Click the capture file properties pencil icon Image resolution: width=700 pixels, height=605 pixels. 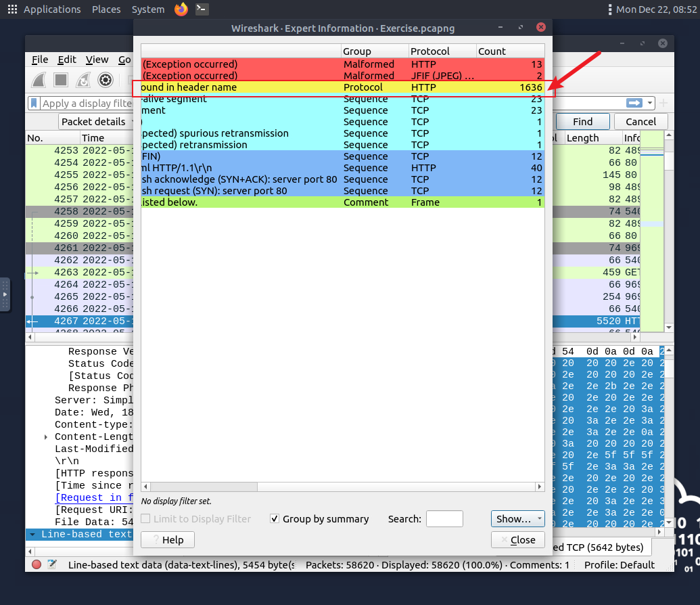(52, 565)
